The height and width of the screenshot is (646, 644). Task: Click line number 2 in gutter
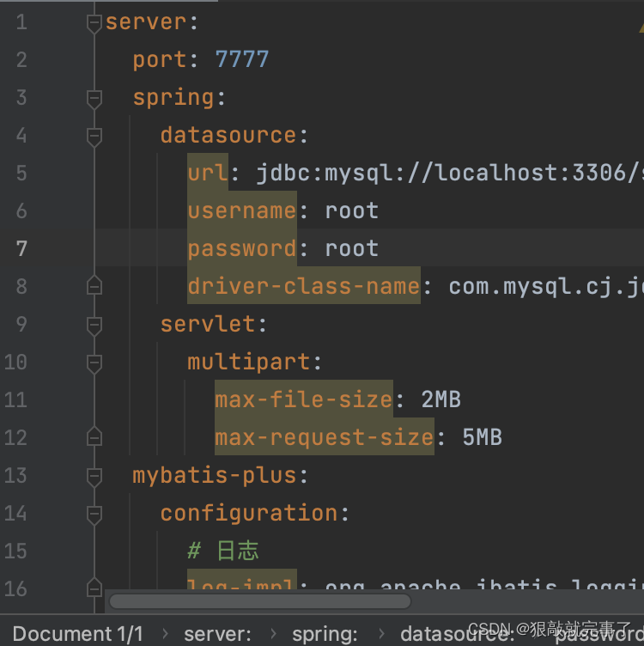tap(21, 60)
